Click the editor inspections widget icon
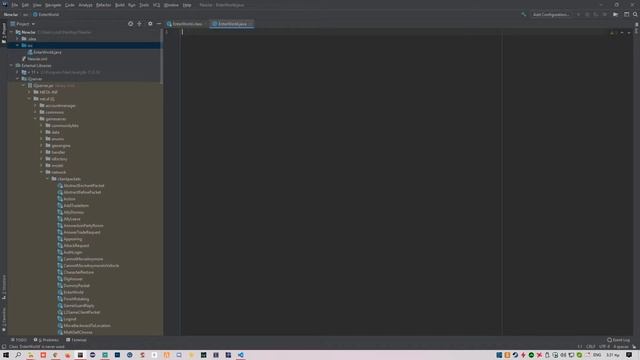Viewport: 640px width, 360px height. tap(611, 33)
